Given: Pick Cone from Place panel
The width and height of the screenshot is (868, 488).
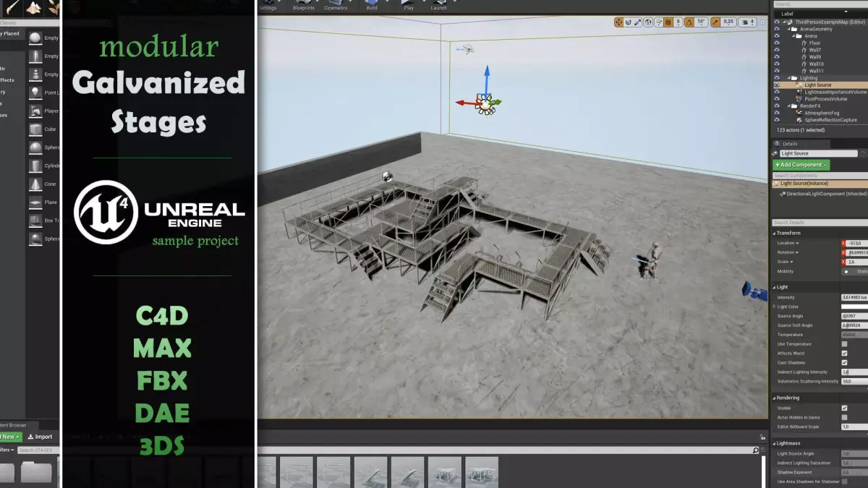Looking at the screenshot, I should 44,184.
